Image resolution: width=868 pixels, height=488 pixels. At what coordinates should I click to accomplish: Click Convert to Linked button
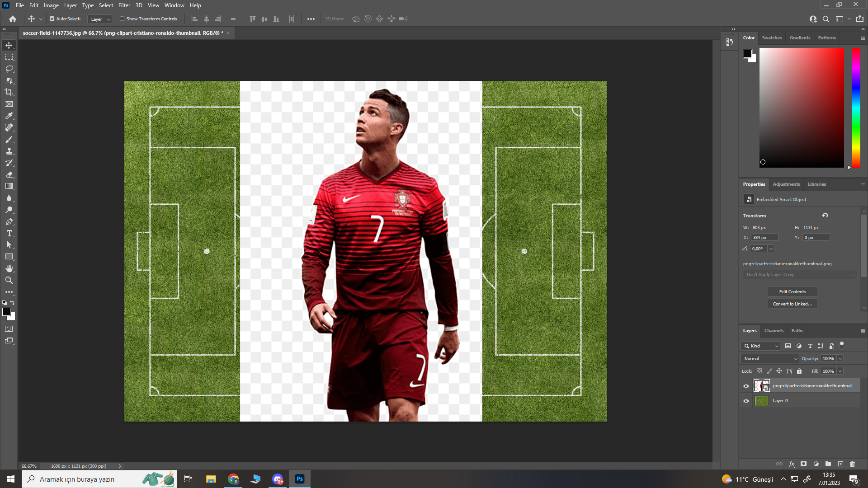pos(792,304)
